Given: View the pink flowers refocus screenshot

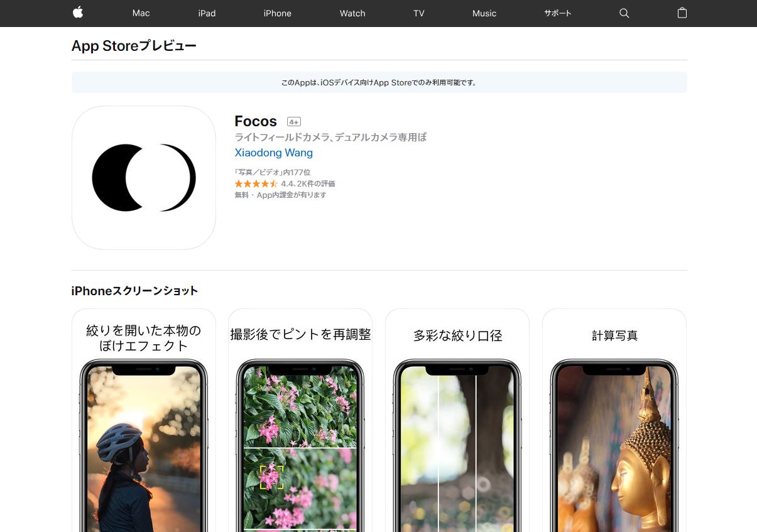Looking at the screenshot, I should (300, 427).
